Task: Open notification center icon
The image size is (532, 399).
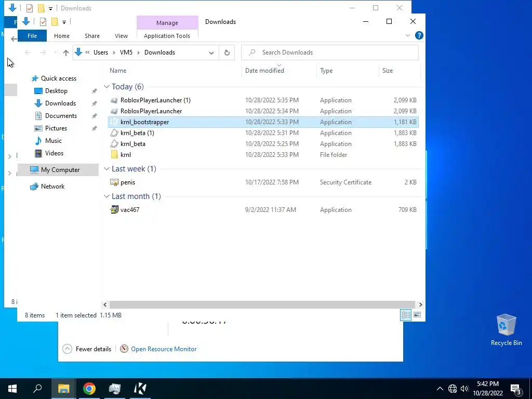Action: [x=516, y=389]
